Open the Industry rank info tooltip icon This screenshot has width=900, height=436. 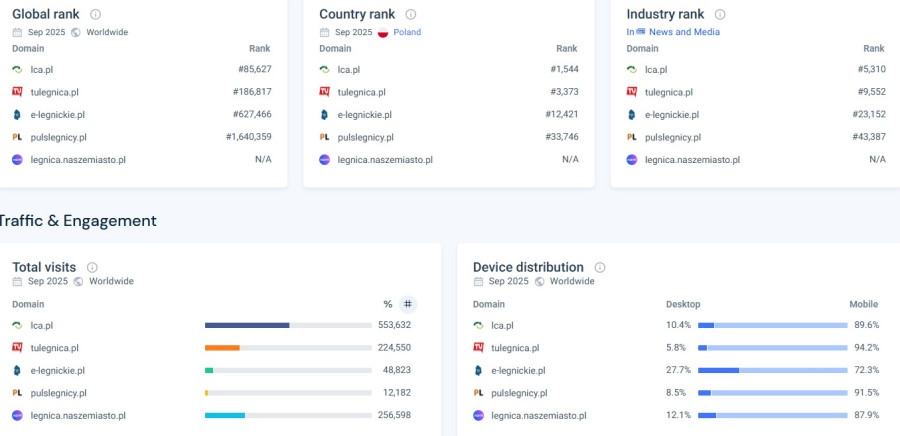coord(720,15)
